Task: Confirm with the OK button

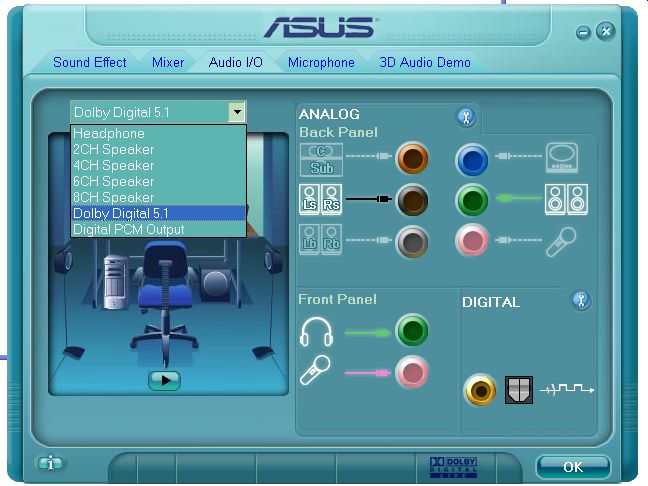Action: point(573,467)
